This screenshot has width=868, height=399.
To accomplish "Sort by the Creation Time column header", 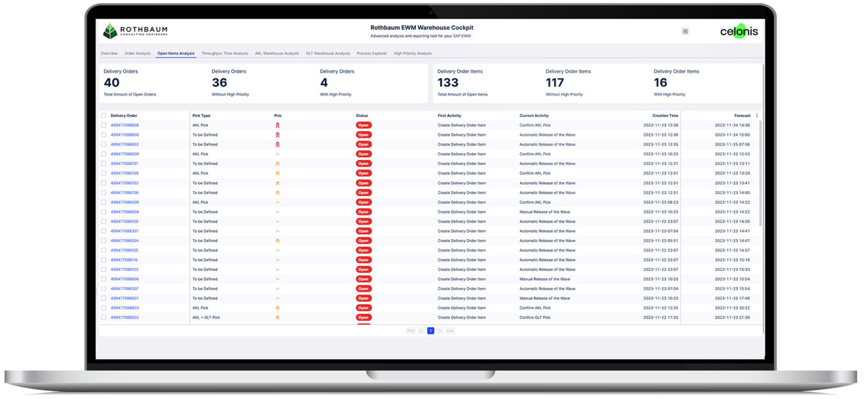I will pyautogui.click(x=665, y=116).
